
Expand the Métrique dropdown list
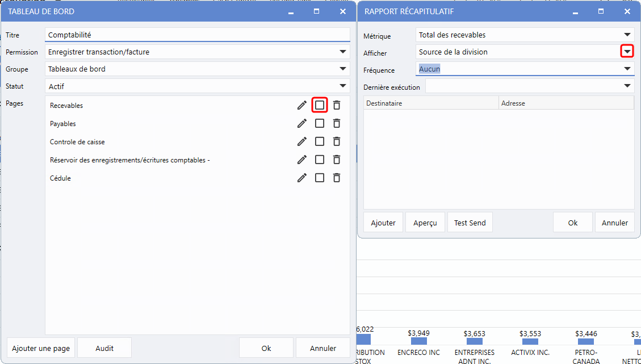627,35
